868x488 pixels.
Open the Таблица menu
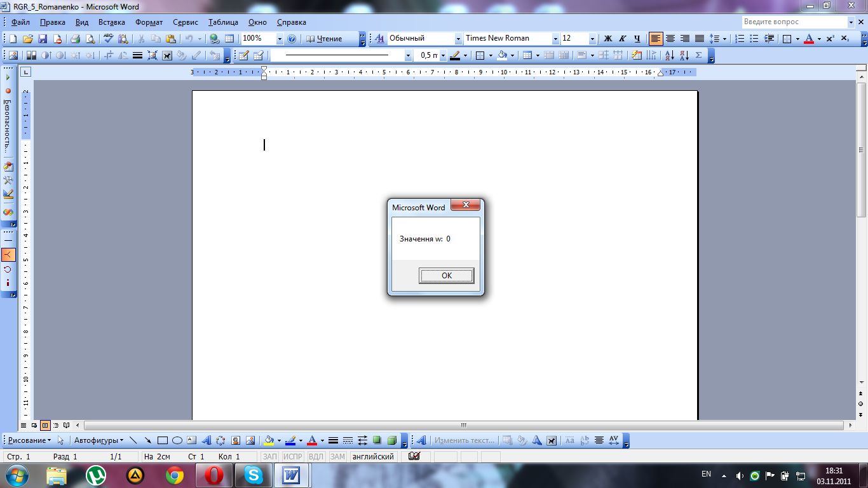pos(223,22)
